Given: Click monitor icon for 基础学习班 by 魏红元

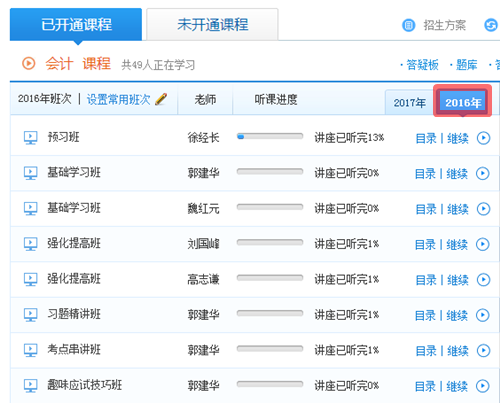Looking at the screenshot, I should coord(30,209).
